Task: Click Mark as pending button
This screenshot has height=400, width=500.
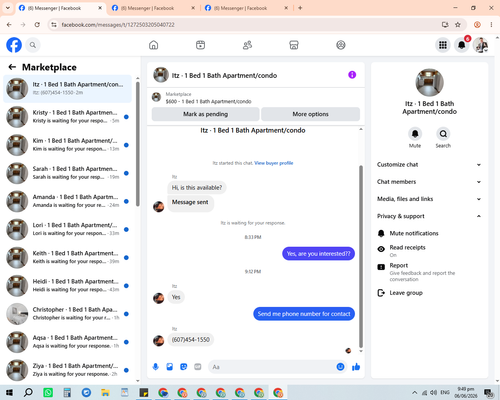Action: [205, 114]
